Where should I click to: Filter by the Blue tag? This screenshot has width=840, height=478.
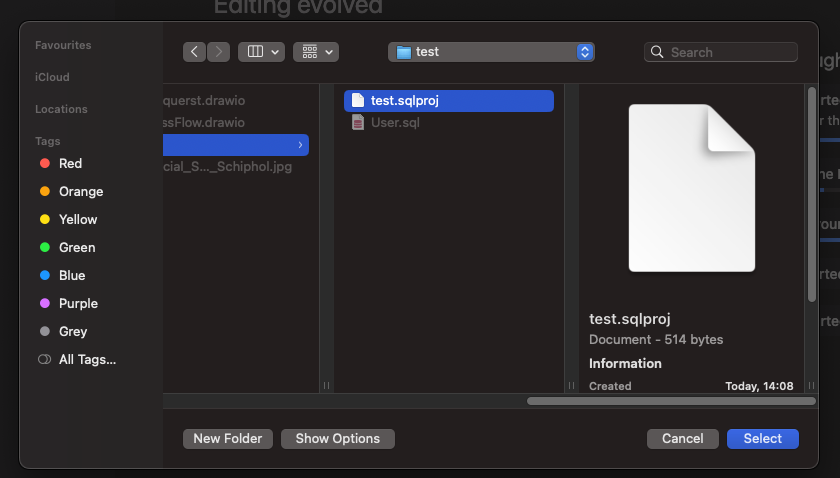[71, 275]
